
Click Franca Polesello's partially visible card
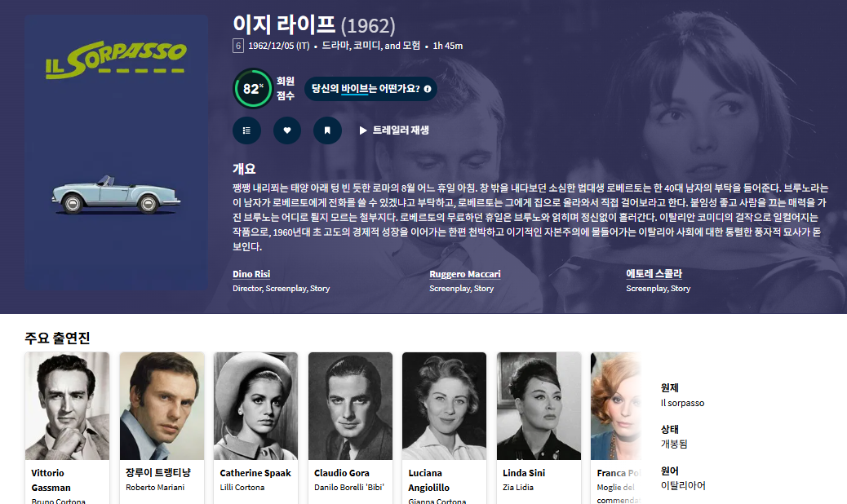pyautogui.click(x=616, y=428)
